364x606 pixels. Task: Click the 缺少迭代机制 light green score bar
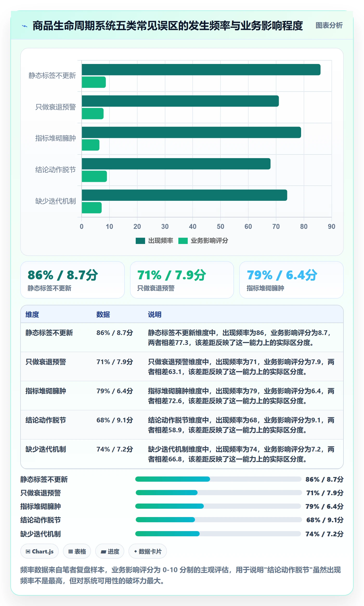[x=92, y=208]
